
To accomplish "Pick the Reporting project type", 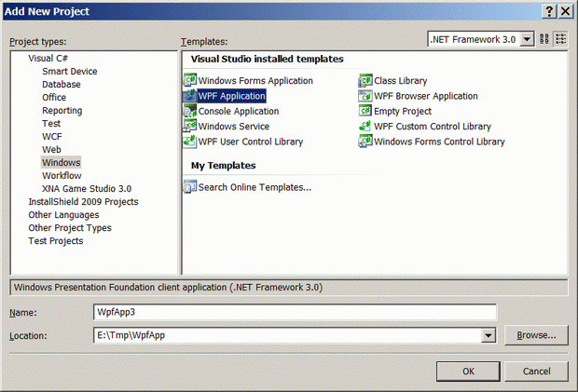I will (x=62, y=111).
